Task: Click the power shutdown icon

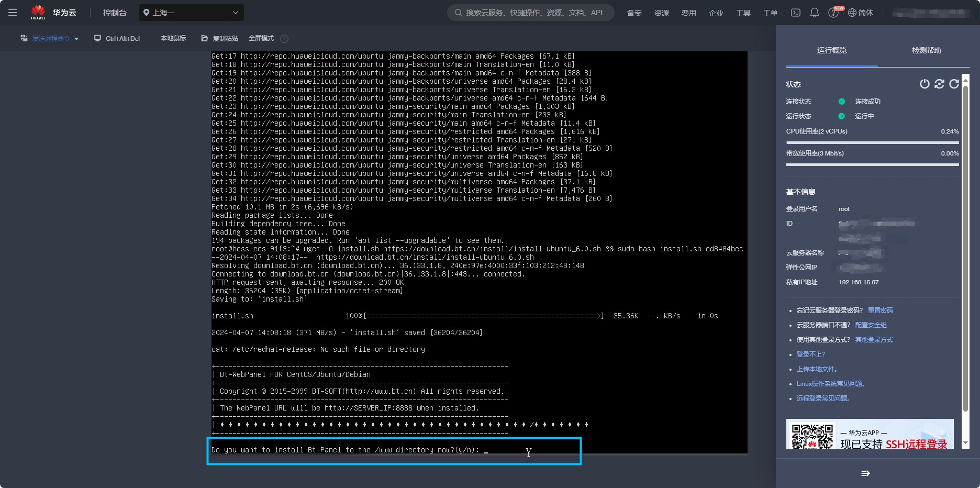Action: (925, 84)
